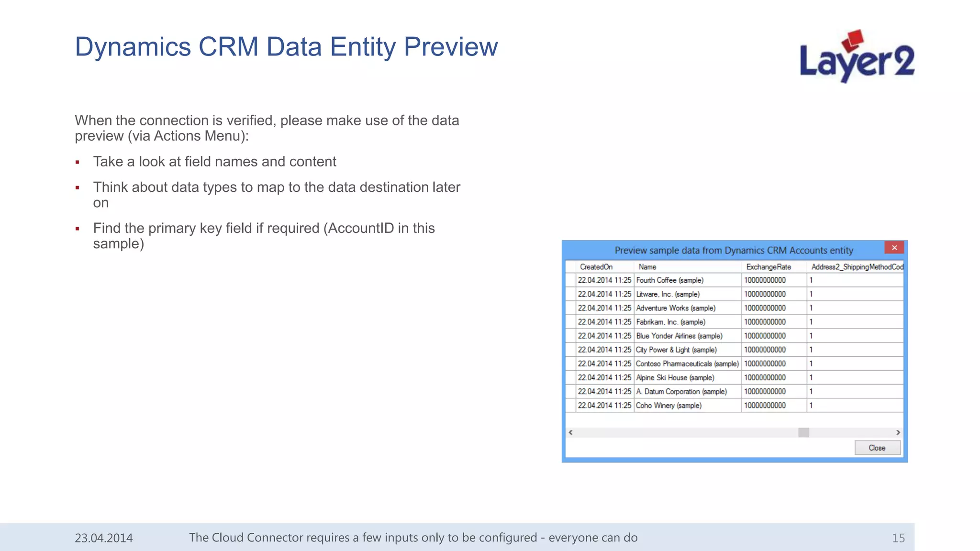Click the Name column header

688,267
